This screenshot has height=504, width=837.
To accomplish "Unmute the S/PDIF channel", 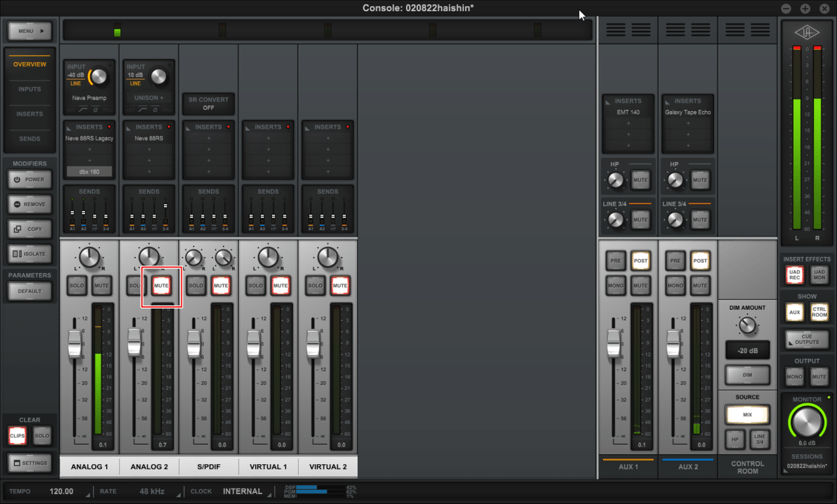I will pyautogui.click(x=220, y=286).
